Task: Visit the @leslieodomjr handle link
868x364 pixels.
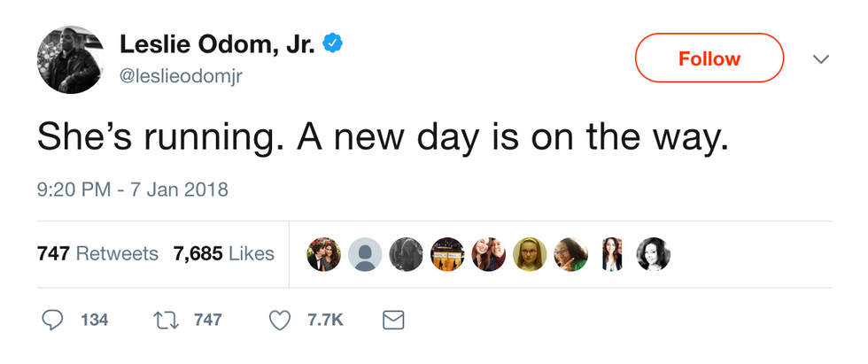Action: 181,77
